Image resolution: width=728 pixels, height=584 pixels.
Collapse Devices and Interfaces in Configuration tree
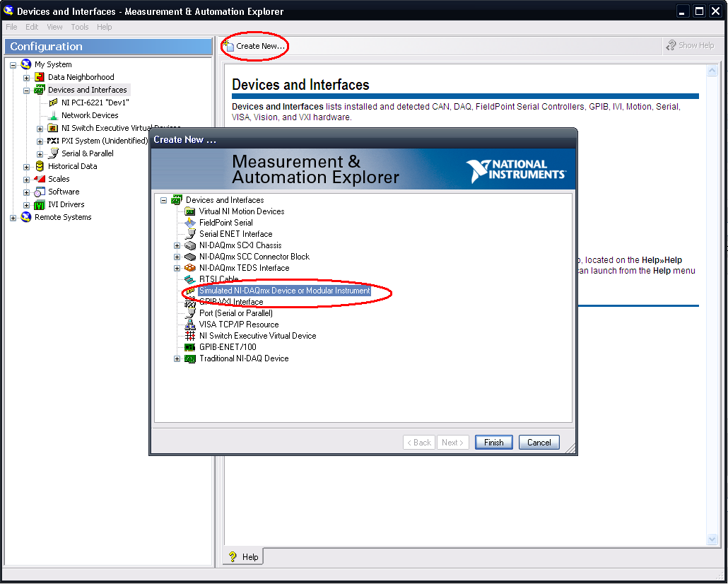[26, 90]
